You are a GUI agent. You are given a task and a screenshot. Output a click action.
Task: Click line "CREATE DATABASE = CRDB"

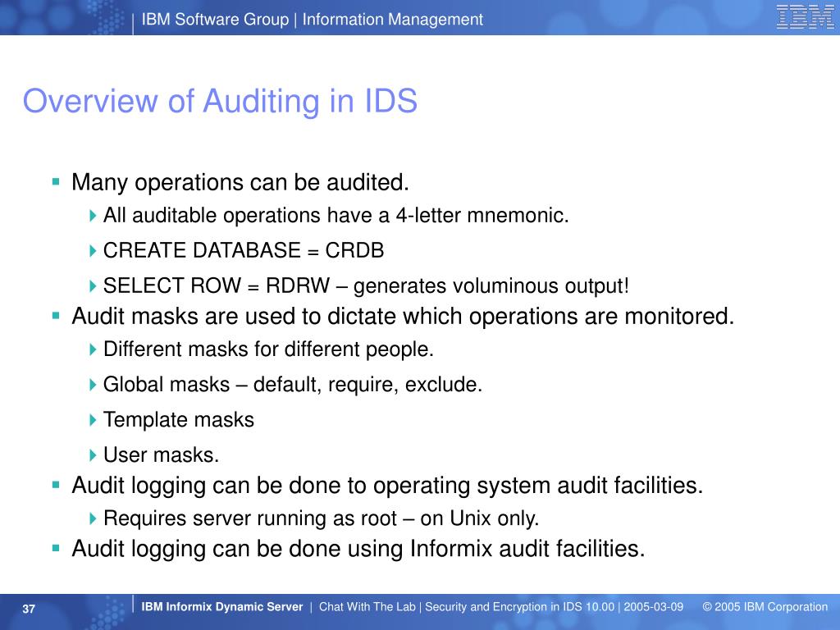243,250
